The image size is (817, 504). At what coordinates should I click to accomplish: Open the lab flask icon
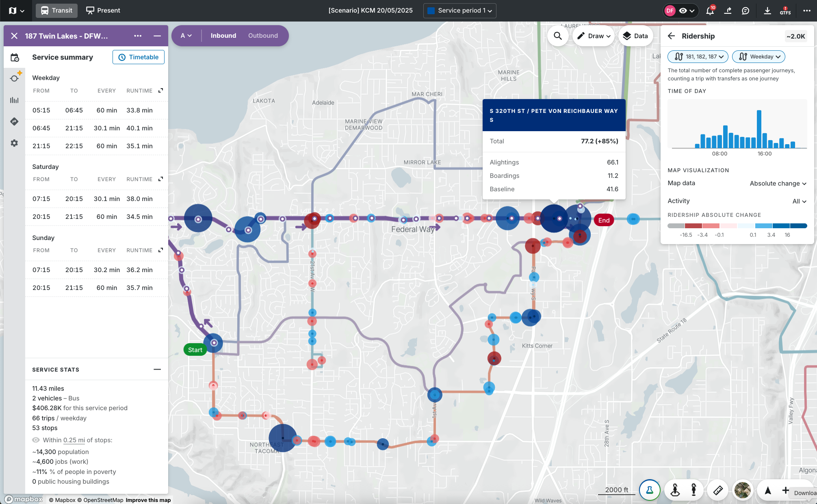click(x=650, y=490)
